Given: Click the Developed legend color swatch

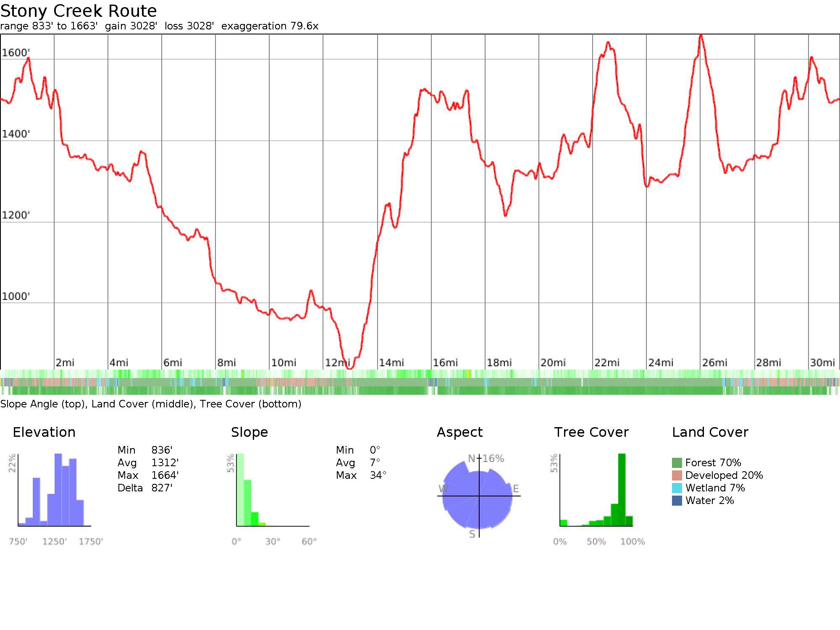Looking at the screenshot, I should [x=677, y=475].
